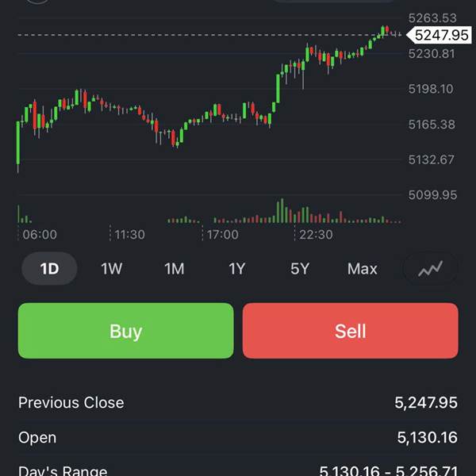Open the chart type line icon
Viewport: 476px width, 476px height.
pyautogui.click(x=431, y=269)
